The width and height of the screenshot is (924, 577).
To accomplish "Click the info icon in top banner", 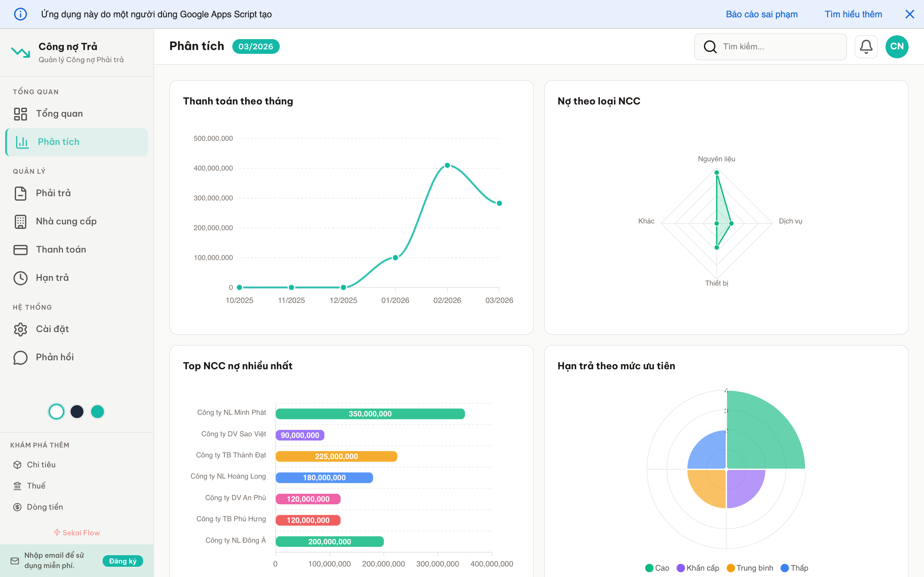I will [x=20, y=14].
